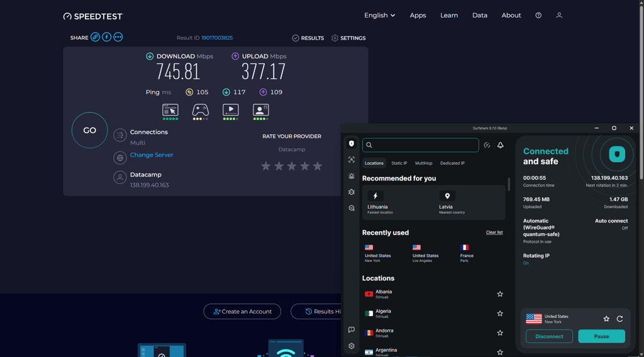Rate provider with fifth star
Viewport: 644px width, 357px height.
pyautogui.click(x=318, y=166)
